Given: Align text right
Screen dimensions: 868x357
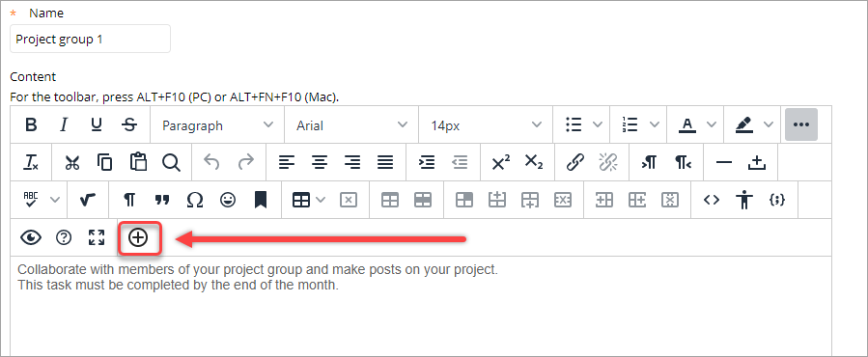Looking at the screenshot, I should (x=352, y=162).
